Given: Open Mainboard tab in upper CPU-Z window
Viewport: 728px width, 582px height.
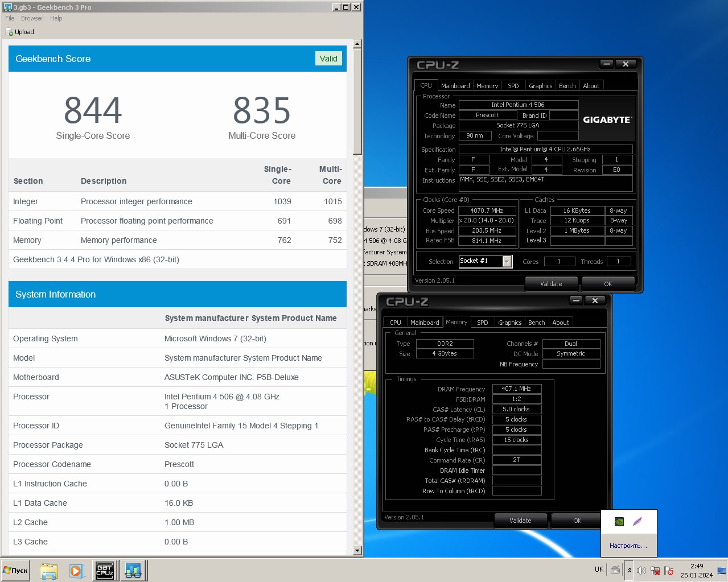Looking at the screenshot, I should click(x=455, y=86).
